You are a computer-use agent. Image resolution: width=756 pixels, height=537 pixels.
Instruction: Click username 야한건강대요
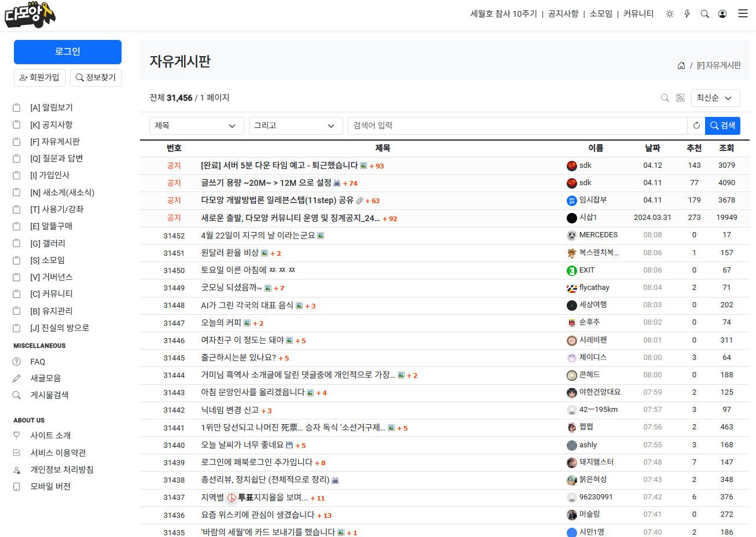pos(600,392)
